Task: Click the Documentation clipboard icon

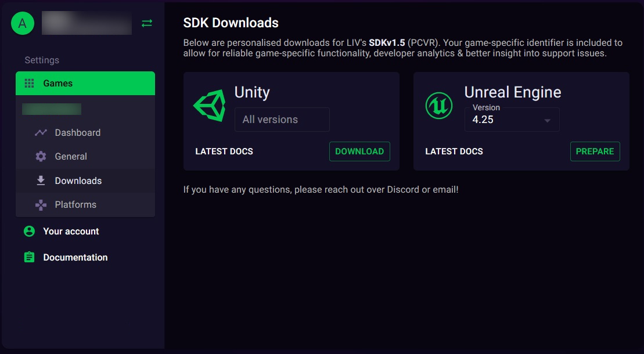Action: point(28,257)
